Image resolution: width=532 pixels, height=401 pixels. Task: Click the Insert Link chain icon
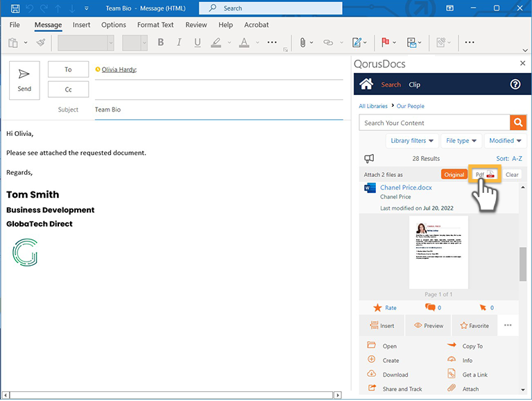pyautogui.click(x=328, y=42)
